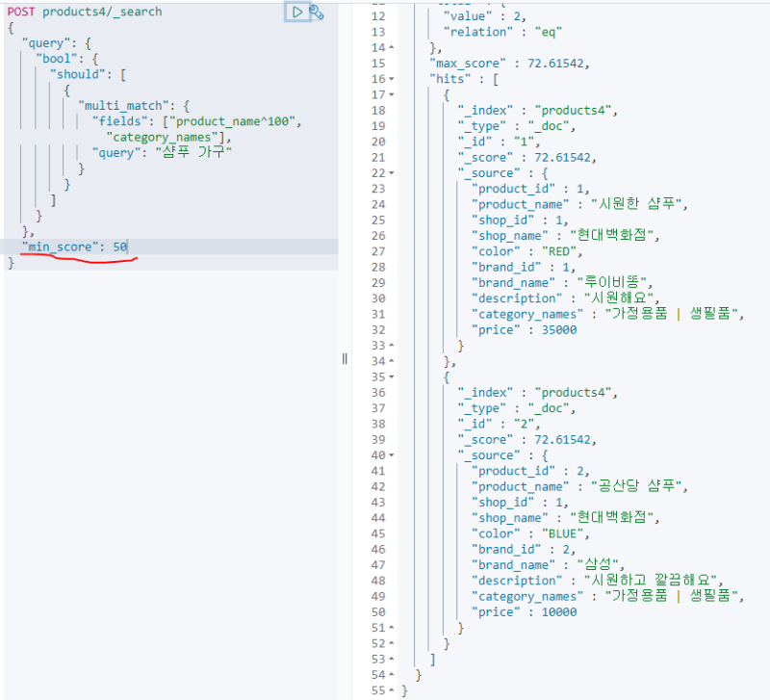
Task: Toggle the fold marker at line 14
Action: tap(392, 47)
